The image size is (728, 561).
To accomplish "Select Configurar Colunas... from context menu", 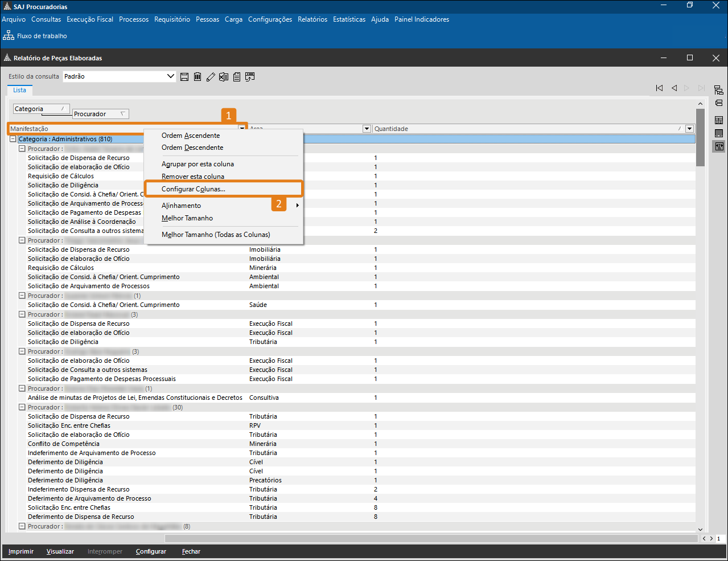I will pos(194,189).
